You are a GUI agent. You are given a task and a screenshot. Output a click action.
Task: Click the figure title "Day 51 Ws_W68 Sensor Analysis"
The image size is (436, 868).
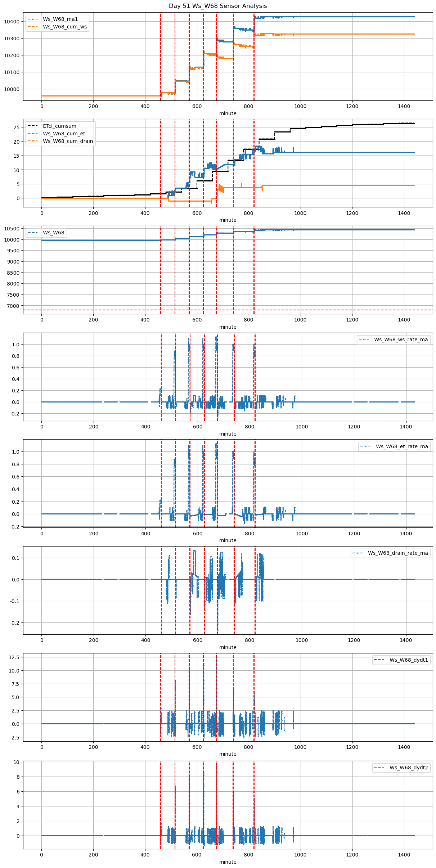click(x=218, y=6)
